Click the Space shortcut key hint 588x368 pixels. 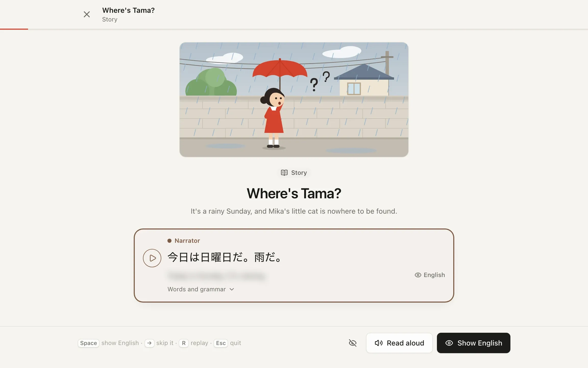(89, 343)
